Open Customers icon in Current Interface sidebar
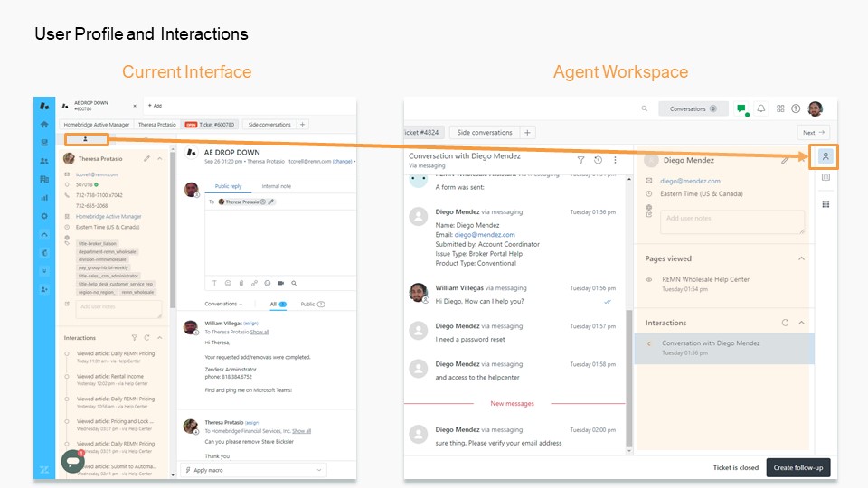The image size is (868, 488). (x=44, y=161)
